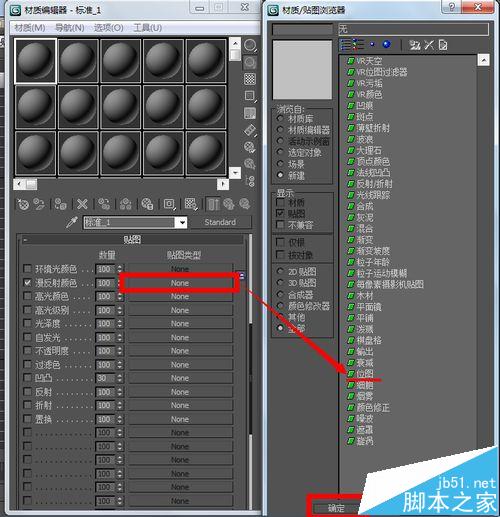Check the 材质 display checkbox
500x517 pixels.
coord(280,202)
